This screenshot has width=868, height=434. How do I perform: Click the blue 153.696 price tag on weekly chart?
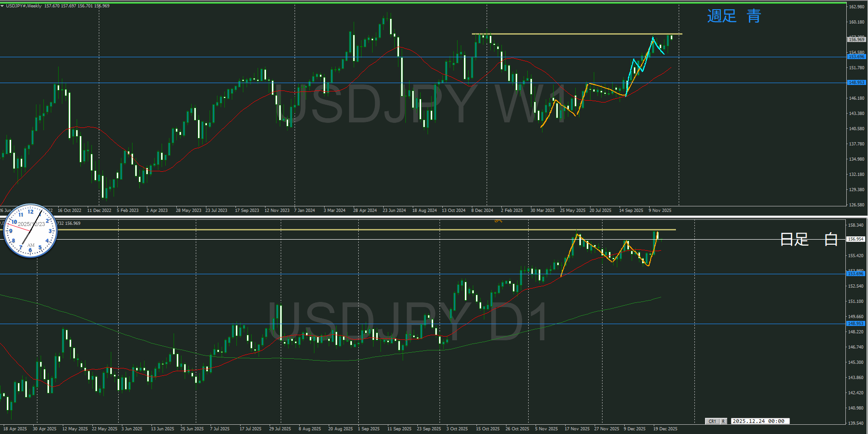click(x=856, y=57)
